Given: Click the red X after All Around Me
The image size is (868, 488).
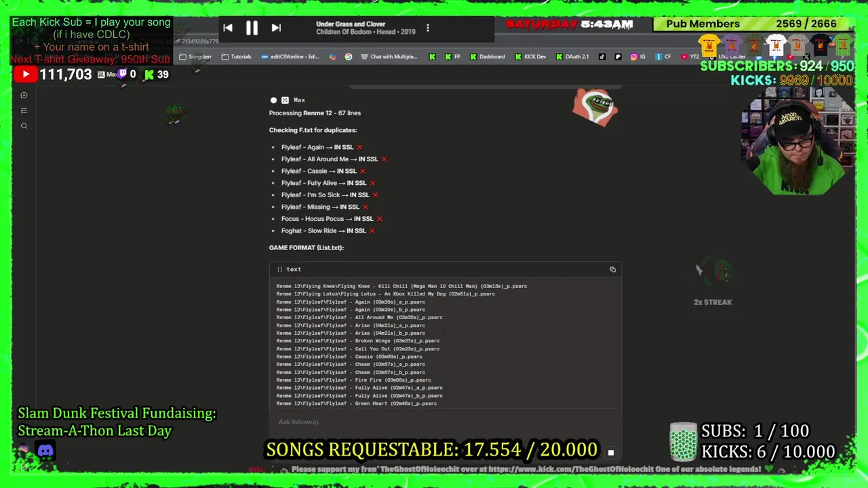Looking at the screenshot, I should (384, 159).
